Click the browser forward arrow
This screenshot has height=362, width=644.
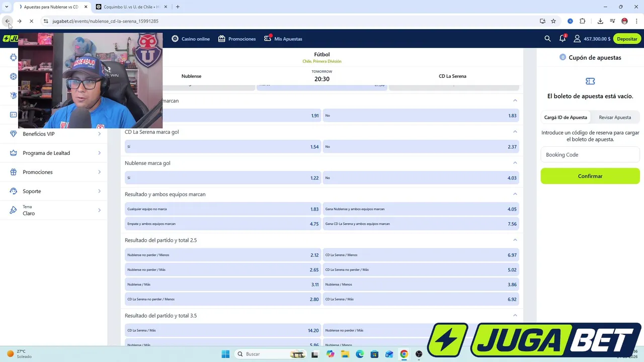click(x=19, y=21)
